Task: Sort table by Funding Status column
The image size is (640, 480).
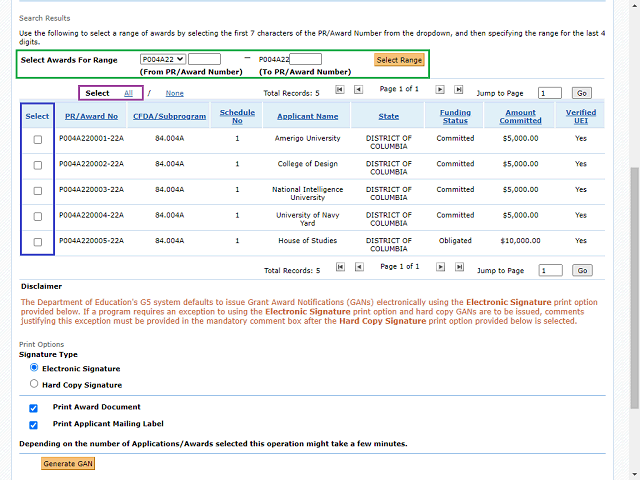Action: [x=455, y=116]
